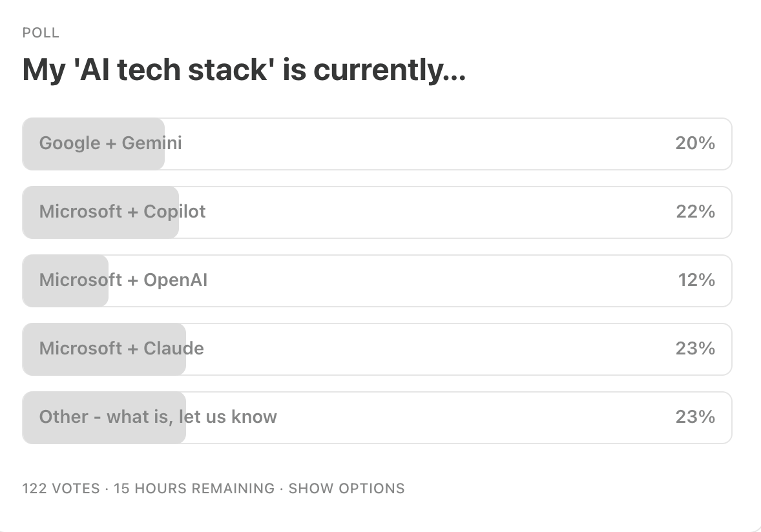Select Other - what is, let us know

pos(377,418)
